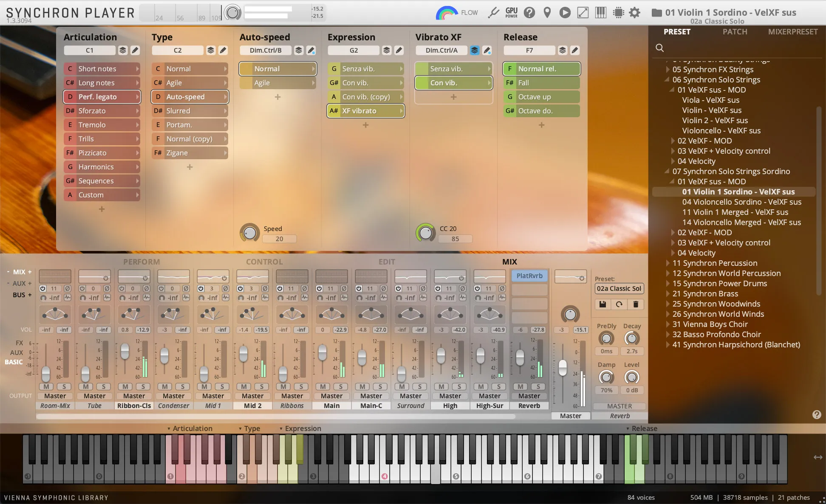Mute the Condenser channel
Image resolution: width=826 pixels, height=504 pixels.
165,386
